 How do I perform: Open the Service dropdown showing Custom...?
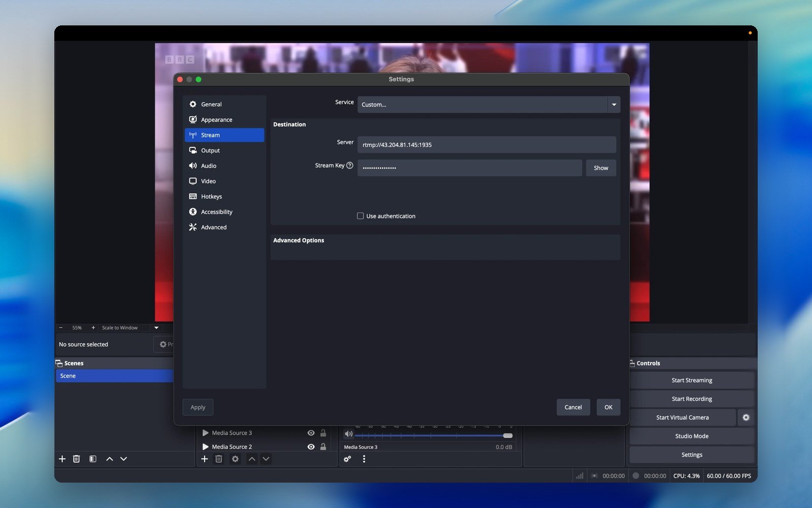pyautogui.click(x=489, y=105)
